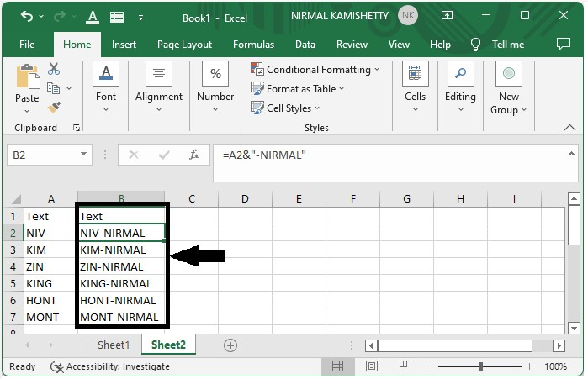588x379 pixels.
Task: Switch to the Page Layout tab
Action: (184, 45)
